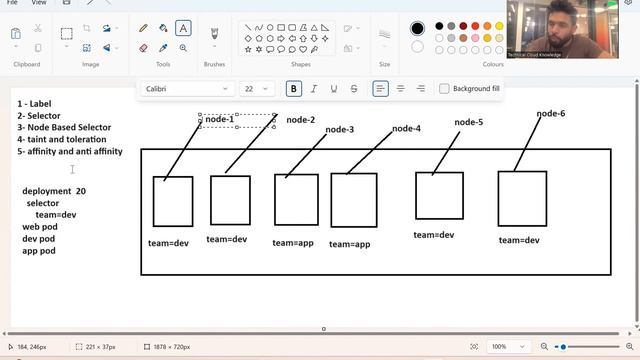Pick the Heart shape
Screen dimensions: 640x360
303,49
